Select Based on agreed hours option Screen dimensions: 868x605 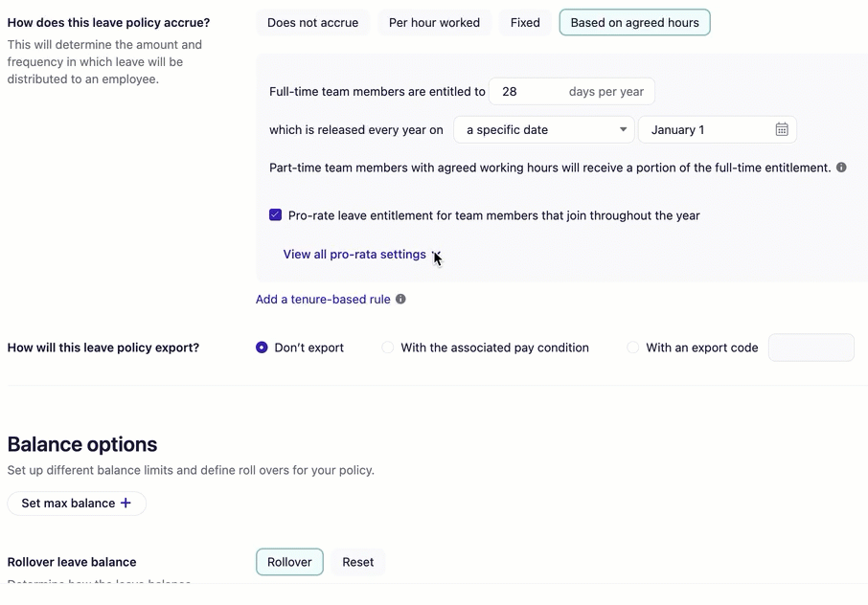[x=634, y=23]
